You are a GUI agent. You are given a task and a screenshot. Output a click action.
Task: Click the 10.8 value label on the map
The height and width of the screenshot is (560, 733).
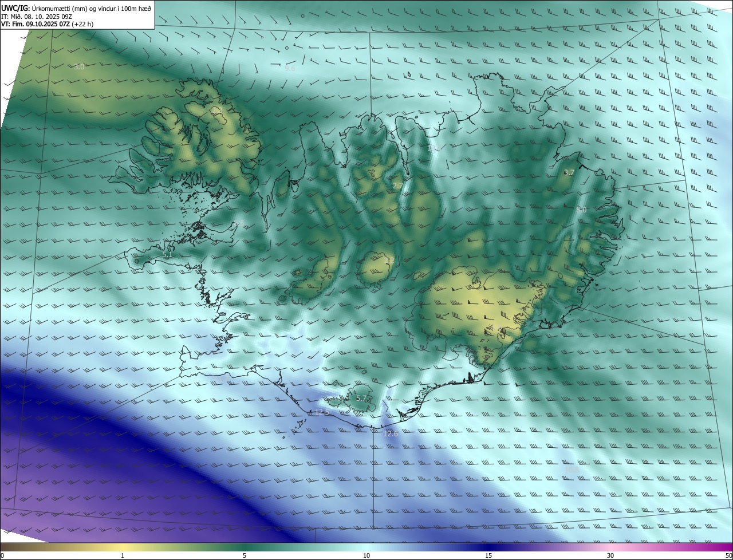pos(572,470)
